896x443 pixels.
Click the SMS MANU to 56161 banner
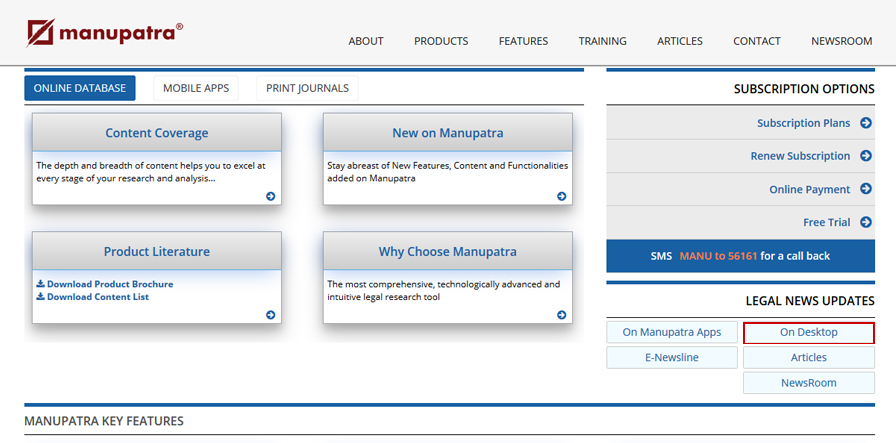click(x=741, y=256)
